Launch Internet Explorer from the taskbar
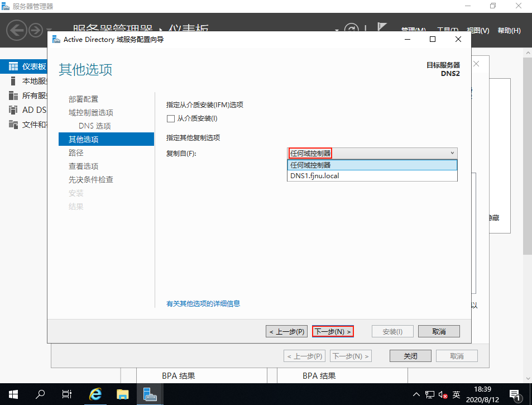 (x=95, y=394)
